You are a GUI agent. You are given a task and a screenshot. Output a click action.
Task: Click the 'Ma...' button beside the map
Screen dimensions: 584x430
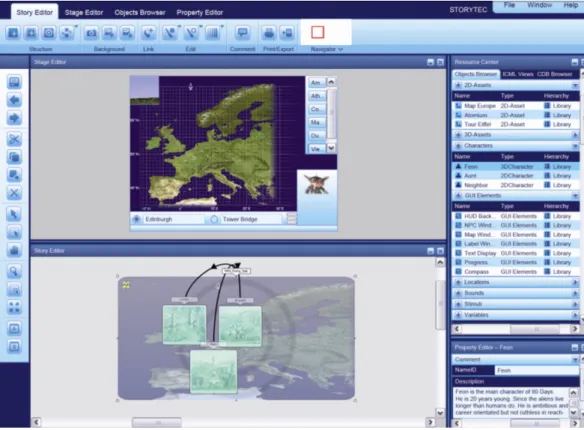[x=316, y=122]
